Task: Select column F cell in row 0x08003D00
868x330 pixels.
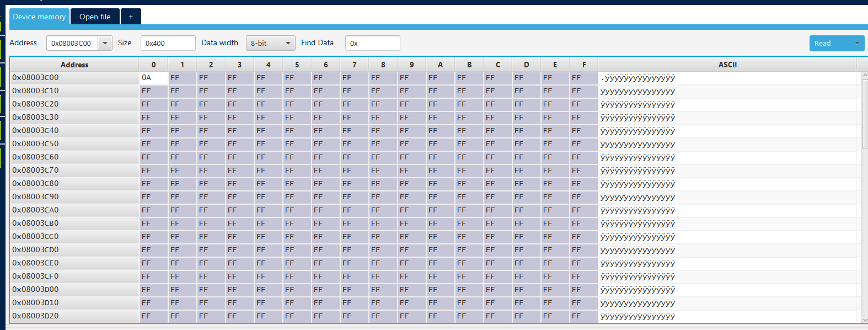Action: pyautogui.click(x=583, y=290)
